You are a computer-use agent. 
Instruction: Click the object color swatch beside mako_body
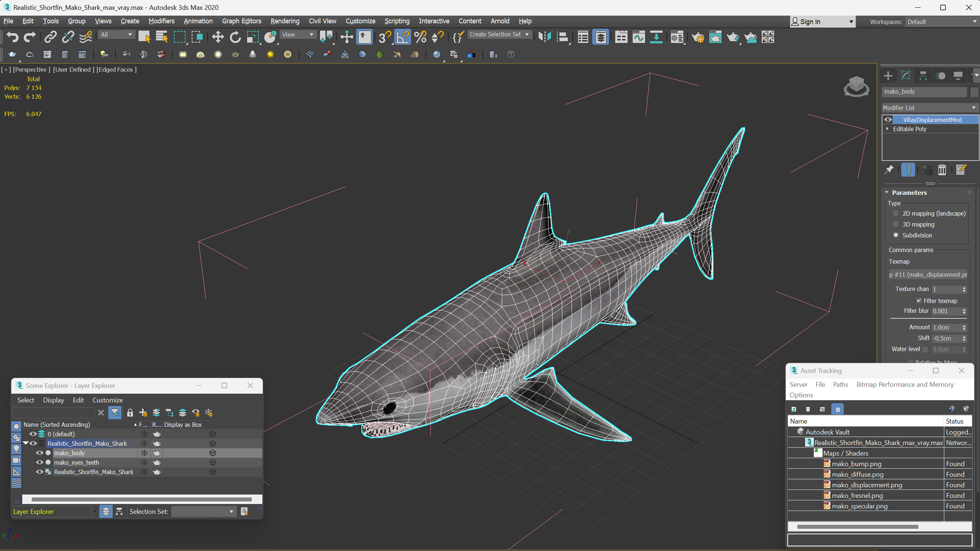tap(973, 92)
